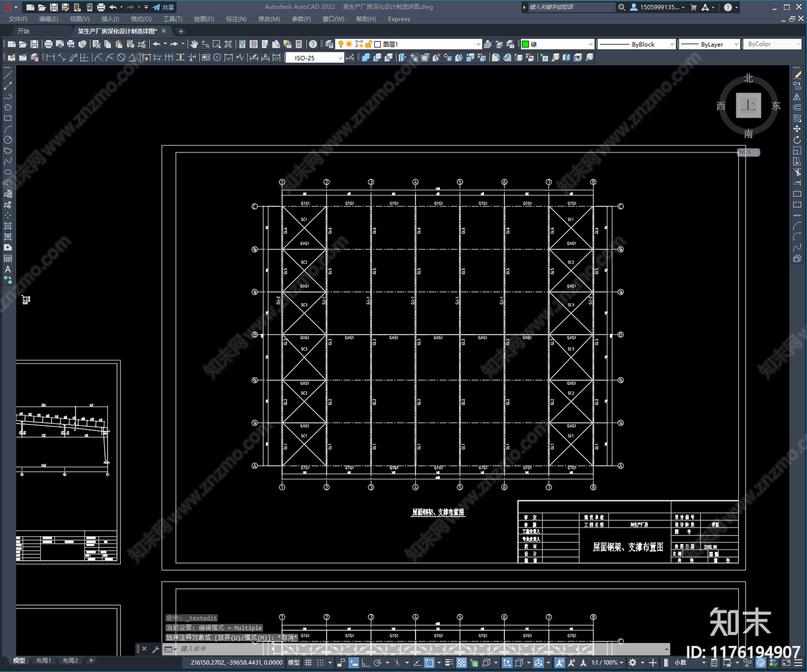The width and height of the screenshot is (807, 672).
Task: Click the Plot print icon in toolbar
Action: tap(48, 44)
